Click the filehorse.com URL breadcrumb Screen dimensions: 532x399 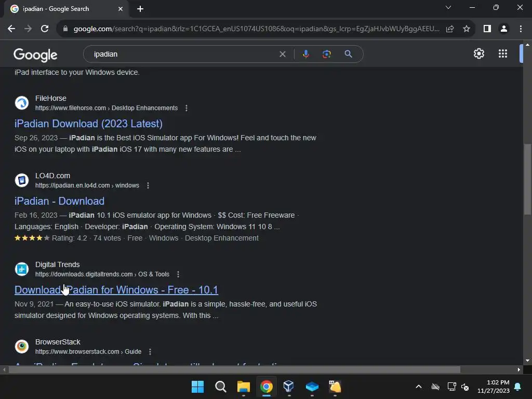click(107, 108)
